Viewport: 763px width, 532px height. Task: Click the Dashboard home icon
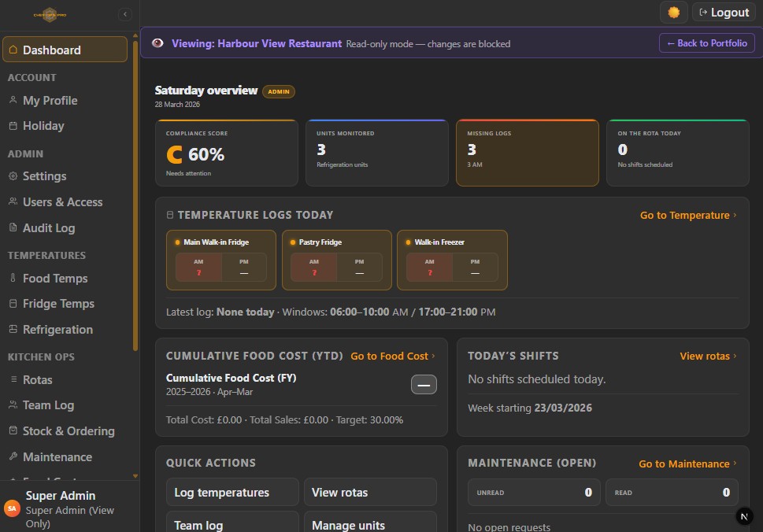pos(13,50)
